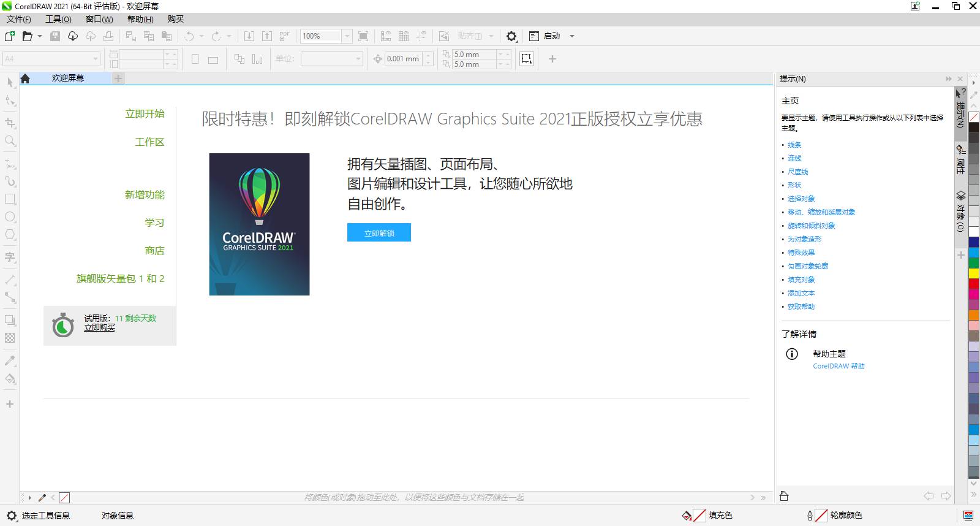Screen dimensions: 980x526
Task: Select the Connector tool
Action: tap(10, 297)
